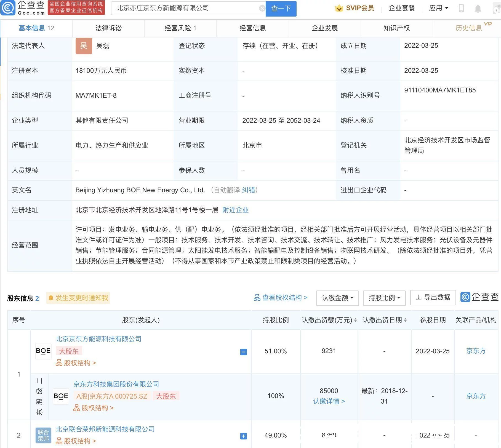Open the SVIP crown icon

pyautogui.click(x=339, y=8)
